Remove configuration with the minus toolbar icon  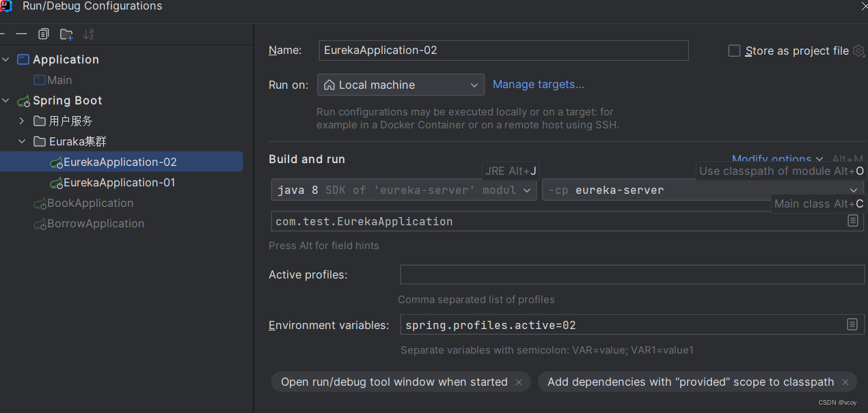click(22, 34)
